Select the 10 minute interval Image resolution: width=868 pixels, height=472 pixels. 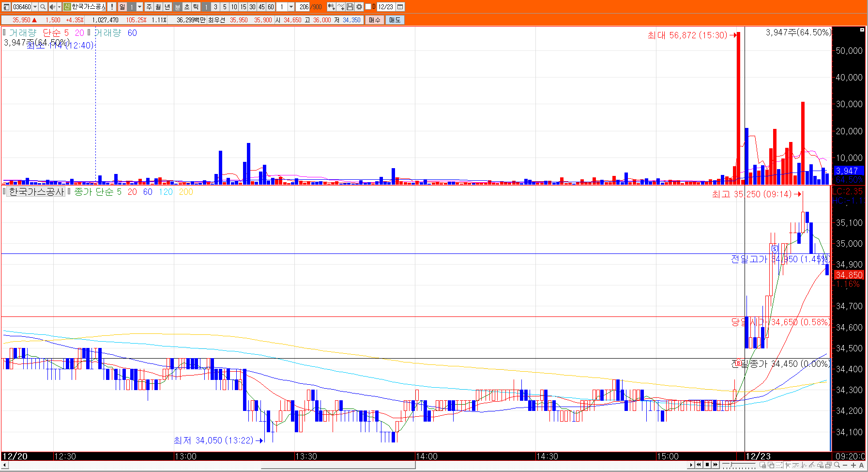click(x=233, y=7)
